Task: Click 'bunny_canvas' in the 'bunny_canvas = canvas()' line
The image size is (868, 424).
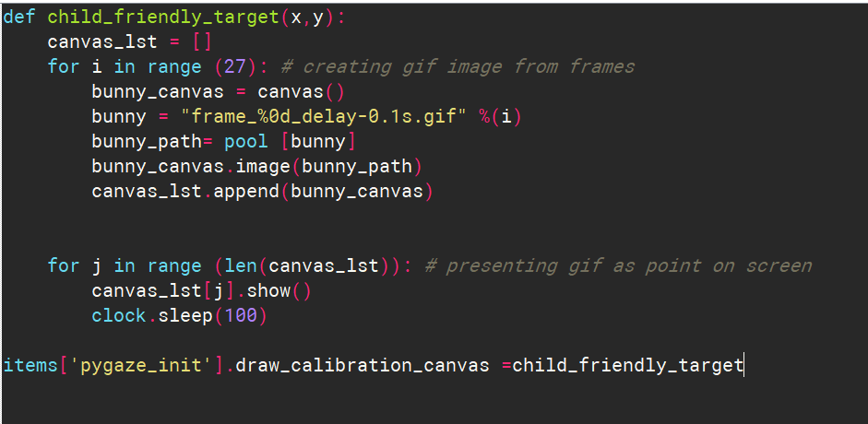Action: pyautogui.click(x=158, y=92)
